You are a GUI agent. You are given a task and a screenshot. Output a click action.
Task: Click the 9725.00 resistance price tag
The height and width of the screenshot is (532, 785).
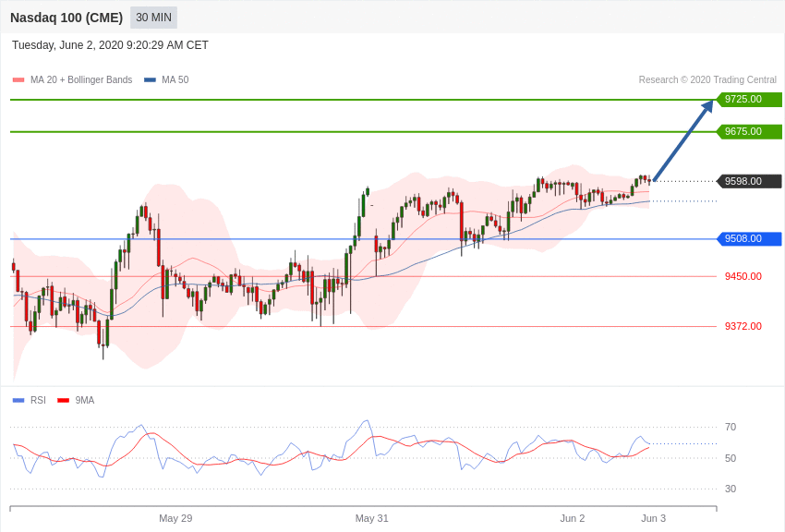point(749,99)
